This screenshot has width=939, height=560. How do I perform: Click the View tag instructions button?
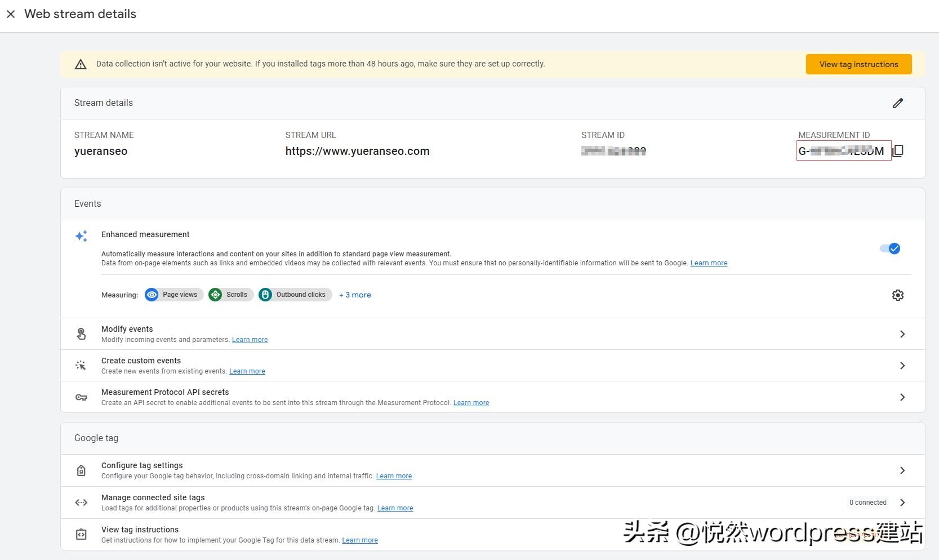(x=858, y=64)
